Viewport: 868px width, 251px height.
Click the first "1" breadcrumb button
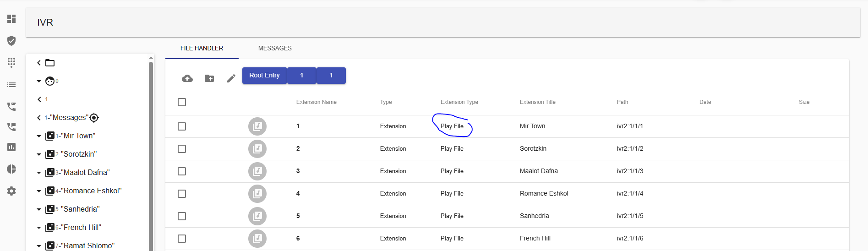click(x=301, y=75)
